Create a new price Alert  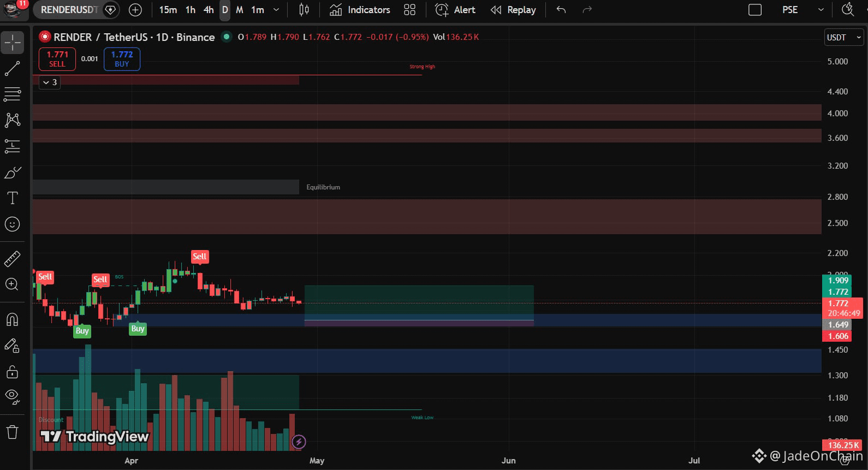[x=455, y=10]
